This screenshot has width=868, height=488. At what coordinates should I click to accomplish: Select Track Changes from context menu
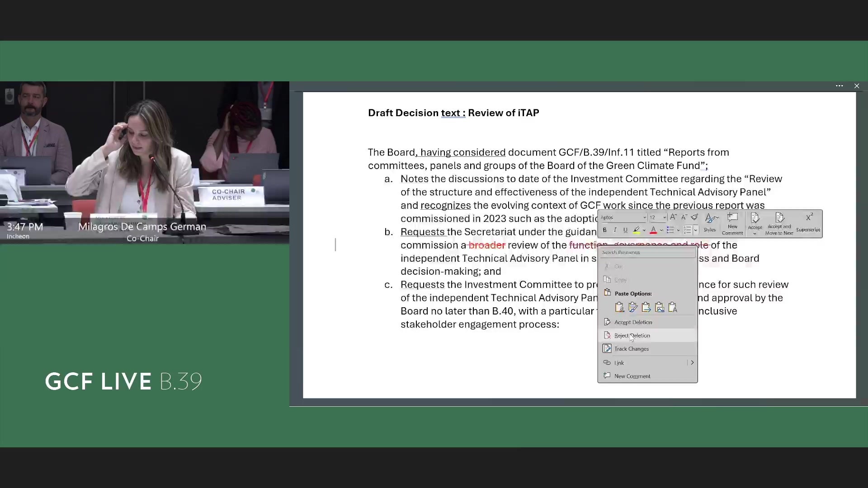click(x=647, y=349)
